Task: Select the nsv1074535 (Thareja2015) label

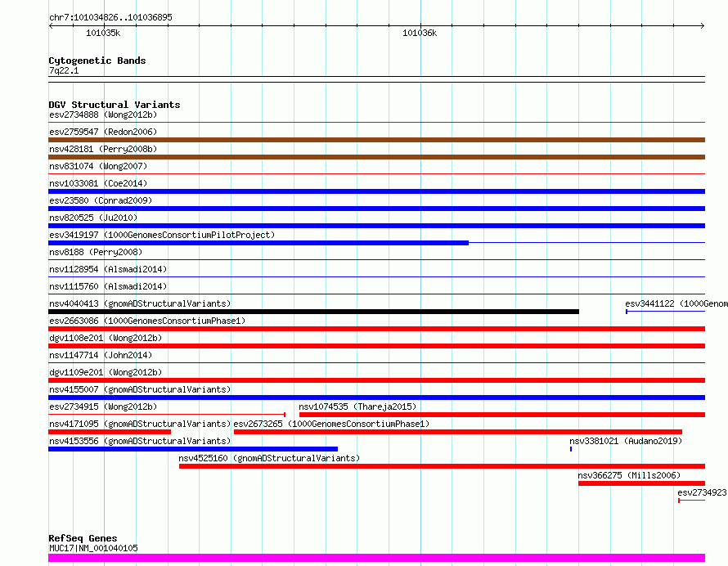Action: [357, 407]
